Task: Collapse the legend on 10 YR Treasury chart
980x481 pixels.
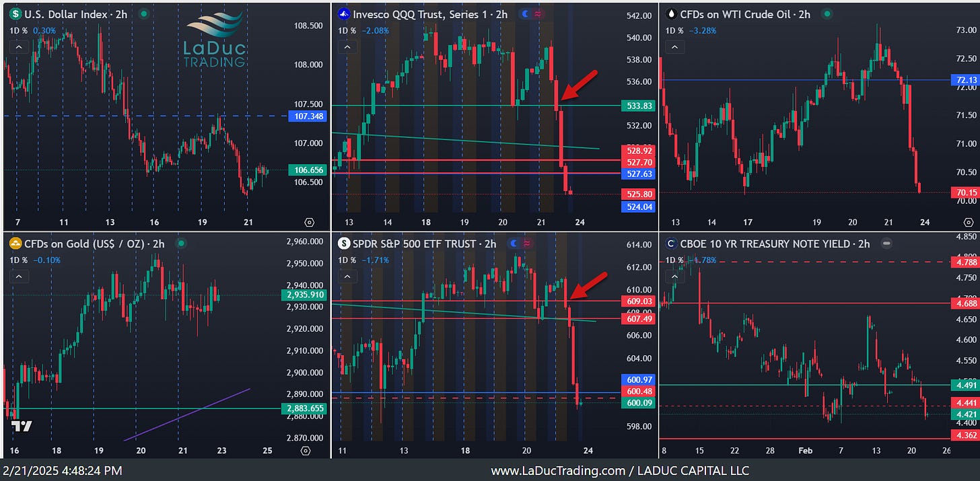Action: pos(674,276)
